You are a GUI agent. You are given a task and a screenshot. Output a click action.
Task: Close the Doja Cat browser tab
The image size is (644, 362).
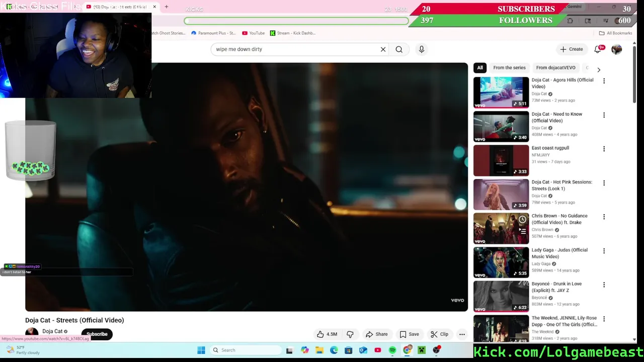[154, 7]
